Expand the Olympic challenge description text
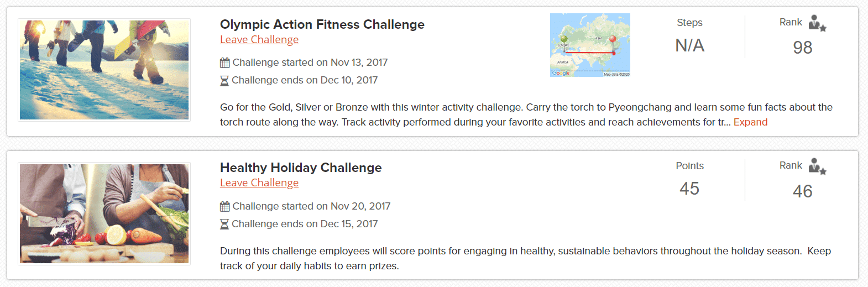This screenshot has width=868, height=287. click(x=750, y=122)
